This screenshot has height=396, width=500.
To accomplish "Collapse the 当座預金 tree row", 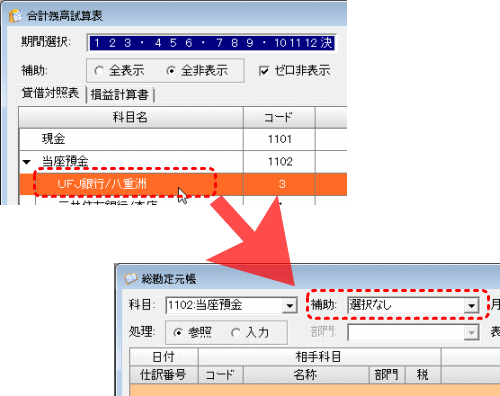I will 27,162.
